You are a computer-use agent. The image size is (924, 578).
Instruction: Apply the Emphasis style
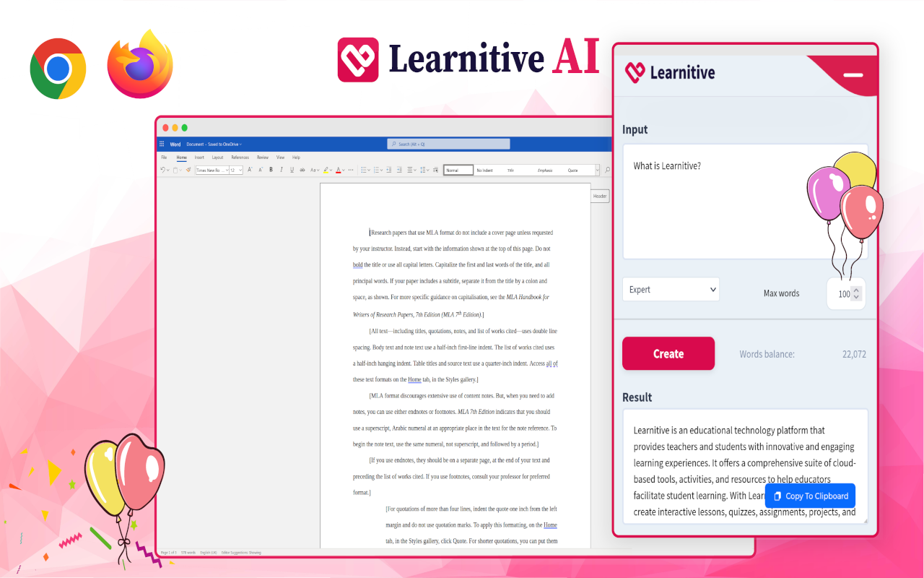(545, 170)
